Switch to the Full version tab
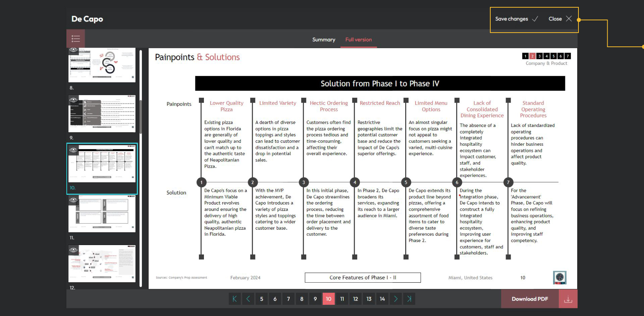Screen dimensions: 644x316 358,39
